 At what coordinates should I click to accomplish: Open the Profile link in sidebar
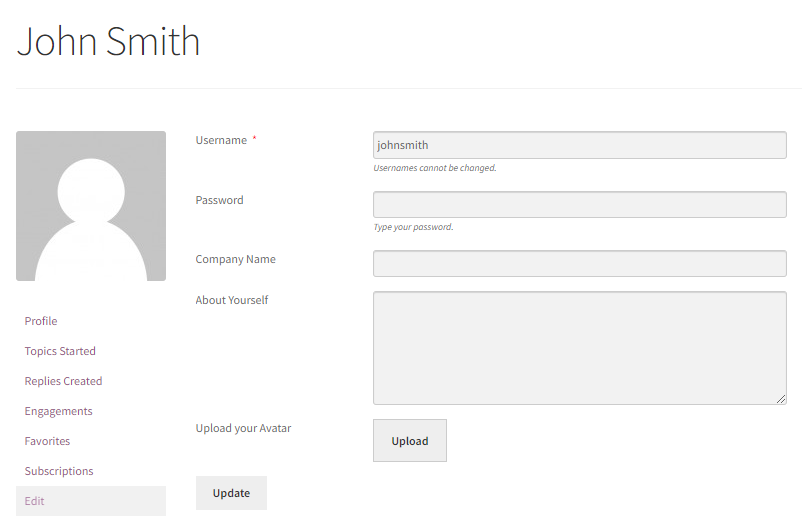coord(41,321)
